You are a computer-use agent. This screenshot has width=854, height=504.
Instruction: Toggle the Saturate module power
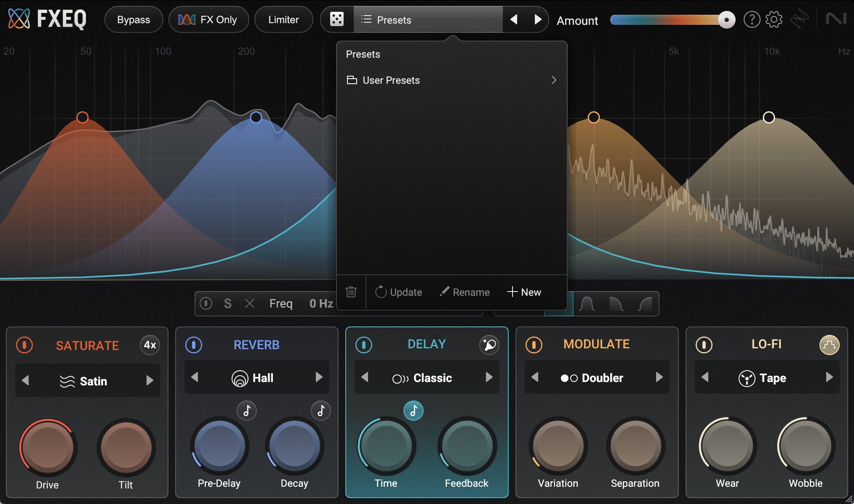24,345
